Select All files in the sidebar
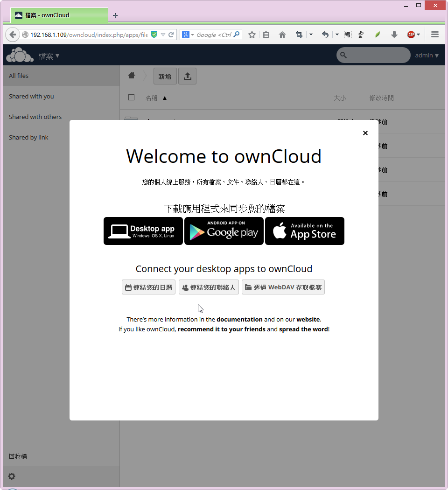 (x=61, y=76)
